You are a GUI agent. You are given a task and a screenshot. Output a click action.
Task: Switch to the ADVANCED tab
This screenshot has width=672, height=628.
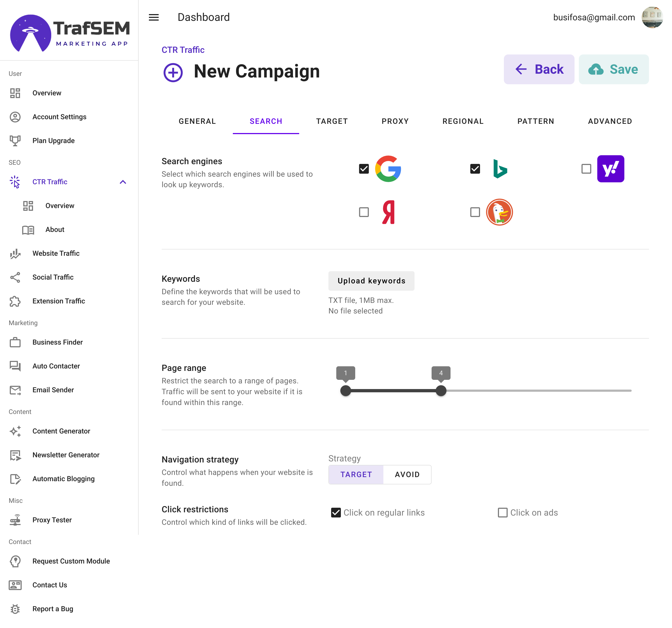point(610,121)
